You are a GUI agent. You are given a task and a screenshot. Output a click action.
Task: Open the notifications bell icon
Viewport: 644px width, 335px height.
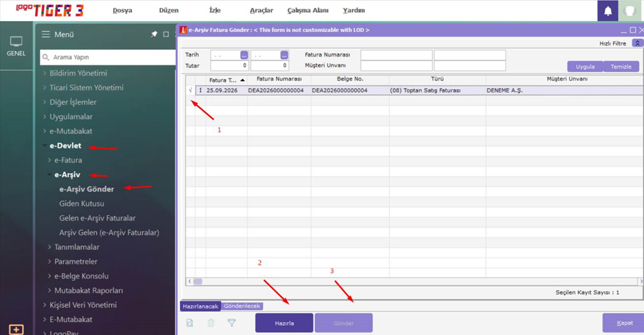[608, 11]
